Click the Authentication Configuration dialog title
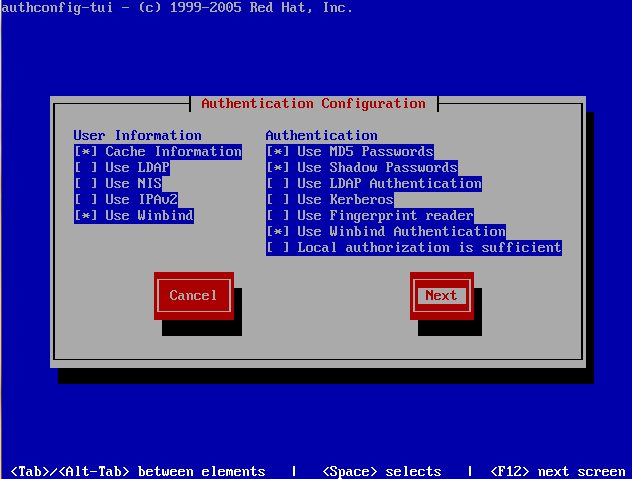632x479 pixels. (314, 104)
